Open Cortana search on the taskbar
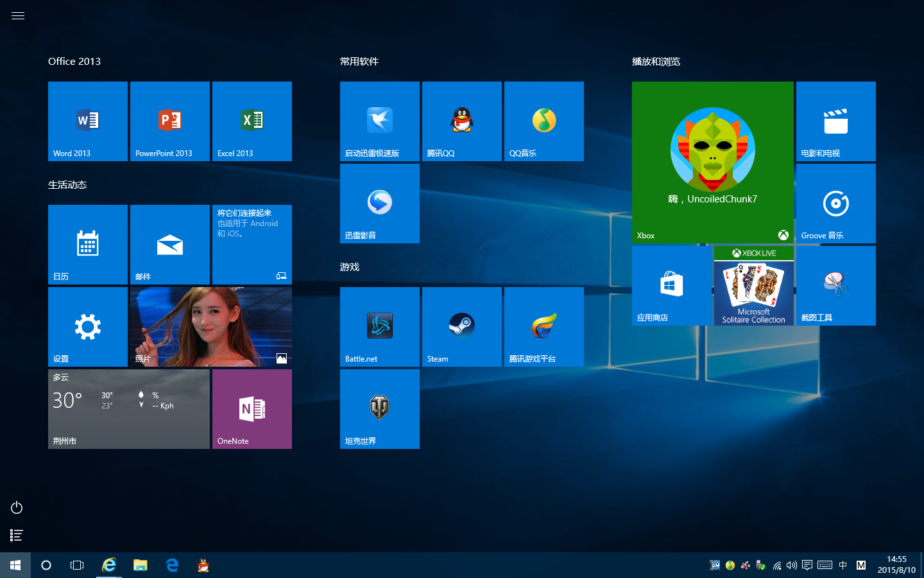 [x=46, y=565]
